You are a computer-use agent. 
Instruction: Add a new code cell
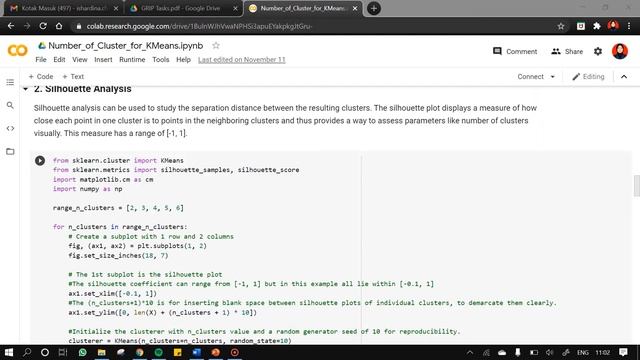(x=41, y=77)
